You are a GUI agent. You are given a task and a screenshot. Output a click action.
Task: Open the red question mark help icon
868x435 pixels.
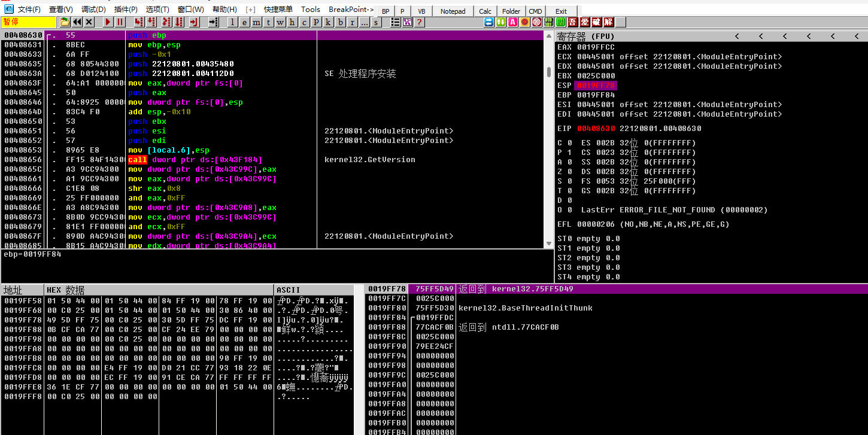(x=420, y=22)
